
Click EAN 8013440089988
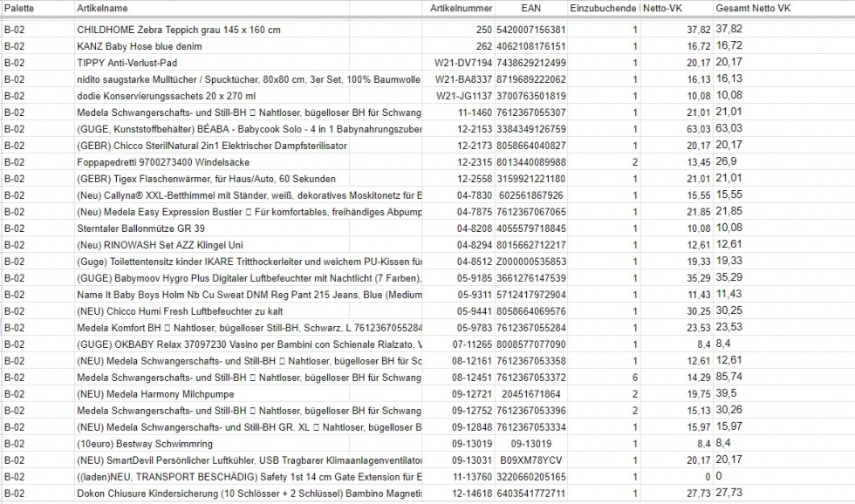point(531,162)
